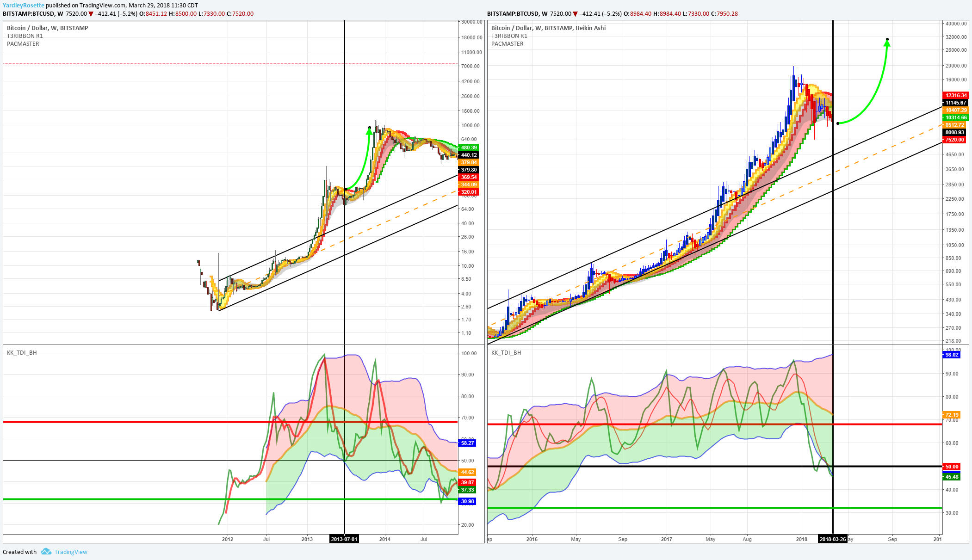Image resolution: width=972 pixels, height=560 pixels.
Task: Click the left chart title 'Bitcoin / Dollar, W, BITSTAMP'
Action: tap(48, 28)
